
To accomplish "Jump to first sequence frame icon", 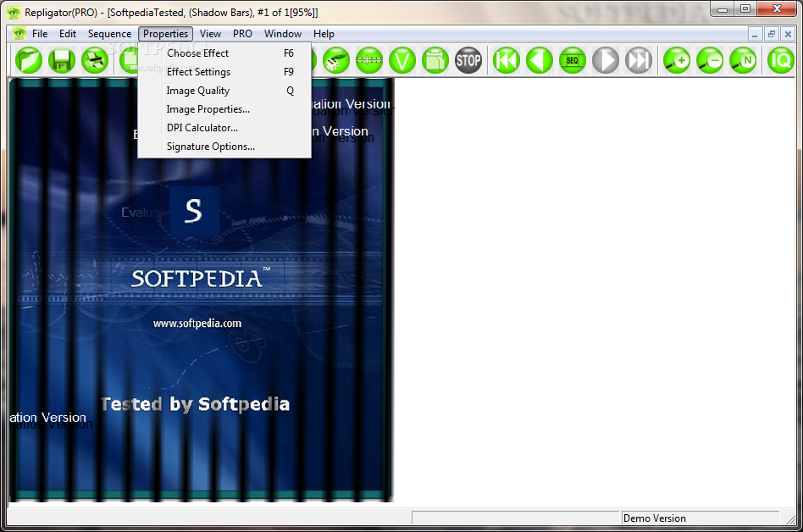I will [x=507, y=60].
